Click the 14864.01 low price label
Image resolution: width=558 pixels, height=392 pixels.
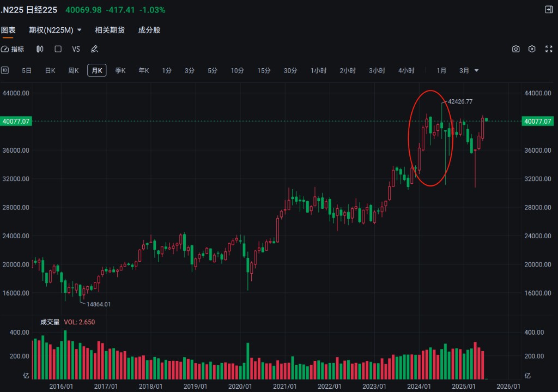(x=99, y=304)
